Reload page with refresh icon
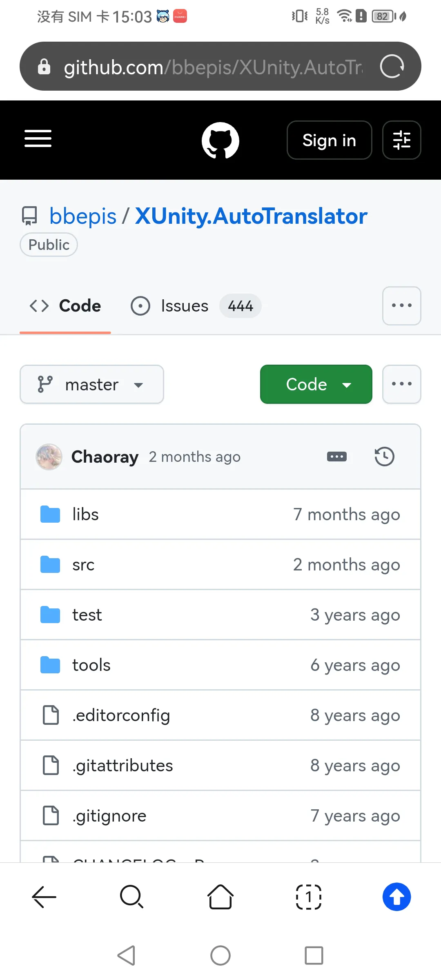Screen dimensions: 441x980 (392, 66)
